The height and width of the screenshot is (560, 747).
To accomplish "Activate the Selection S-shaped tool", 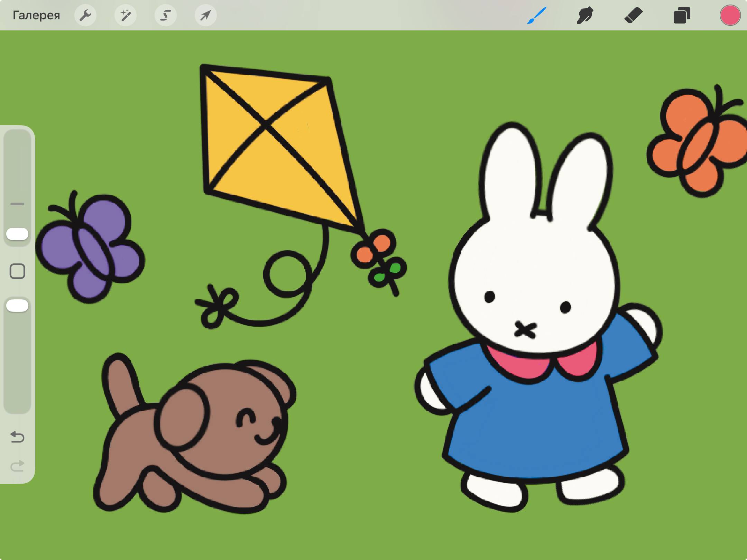I will click(x=166, y=15).
